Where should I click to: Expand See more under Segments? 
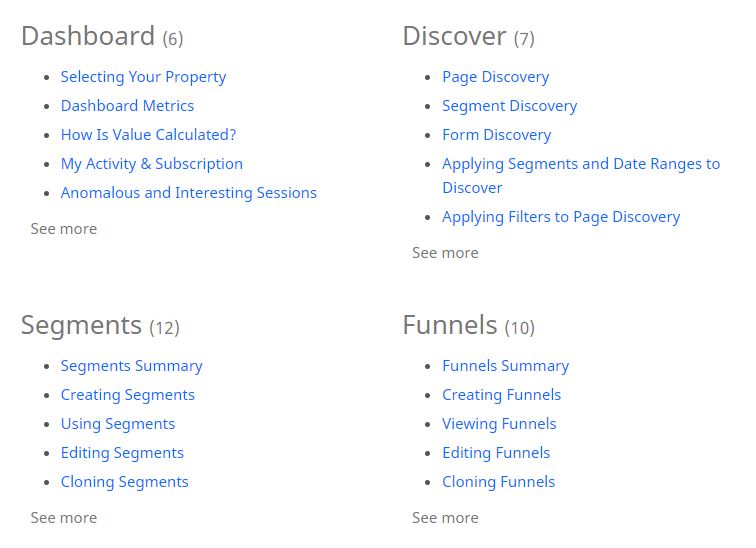pos(63,518)
